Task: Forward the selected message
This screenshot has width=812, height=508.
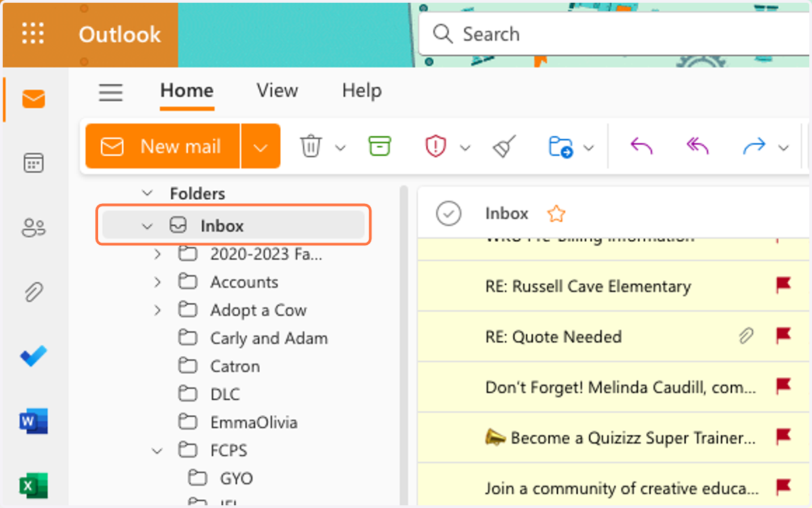Action: coord(754,146)
